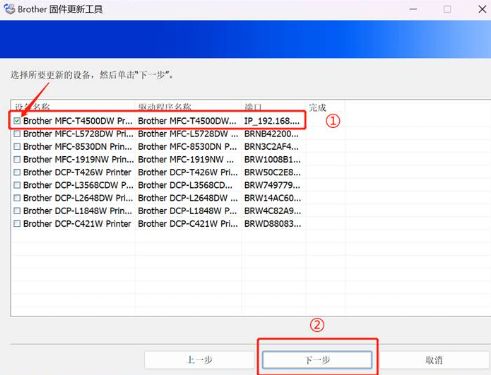
Task: Check the Brother MFC-L5728DW printer checkbox
Action: click(x=17, y=134)
